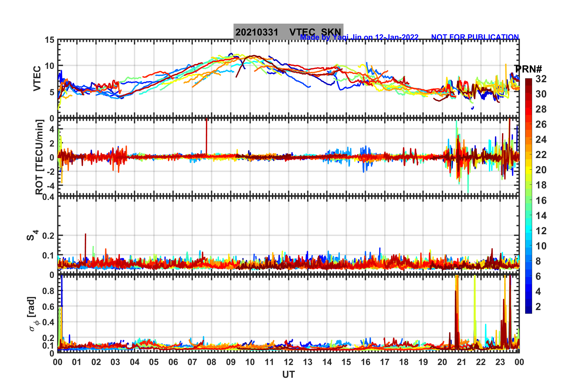Click the colorbar tick label 16
The height and width of the screenshot is (392, 577).
(x=541, y=201)
